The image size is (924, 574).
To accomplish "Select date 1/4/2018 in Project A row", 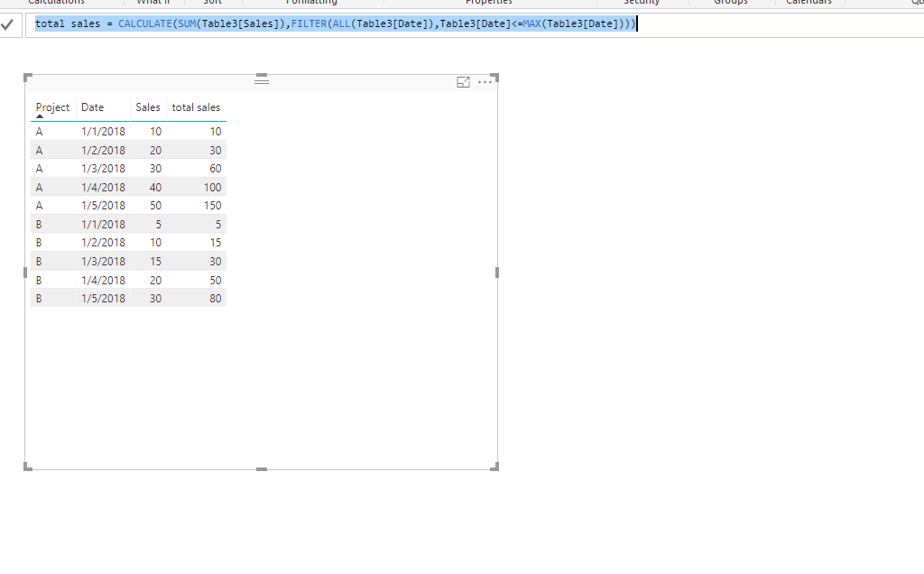I will pos(103,188).
